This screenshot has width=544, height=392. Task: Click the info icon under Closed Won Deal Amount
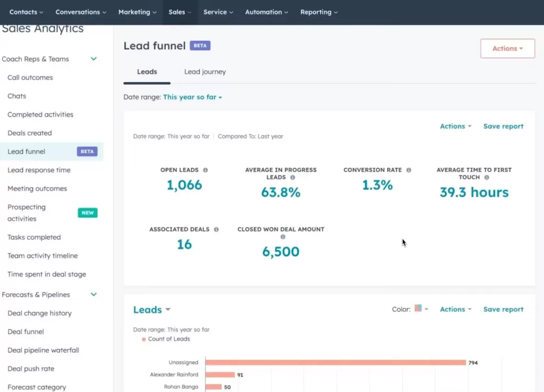pos(283,236)
